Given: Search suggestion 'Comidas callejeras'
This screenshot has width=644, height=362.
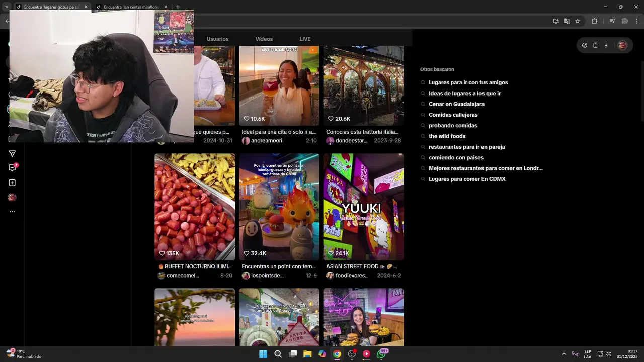Looking at the screenshot, I should (x=453, y=115).
